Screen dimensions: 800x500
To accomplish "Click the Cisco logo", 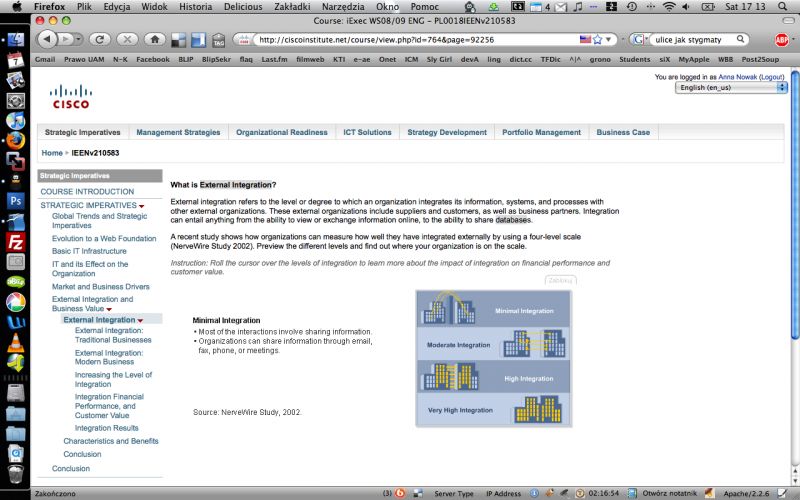I will [71, 97].
